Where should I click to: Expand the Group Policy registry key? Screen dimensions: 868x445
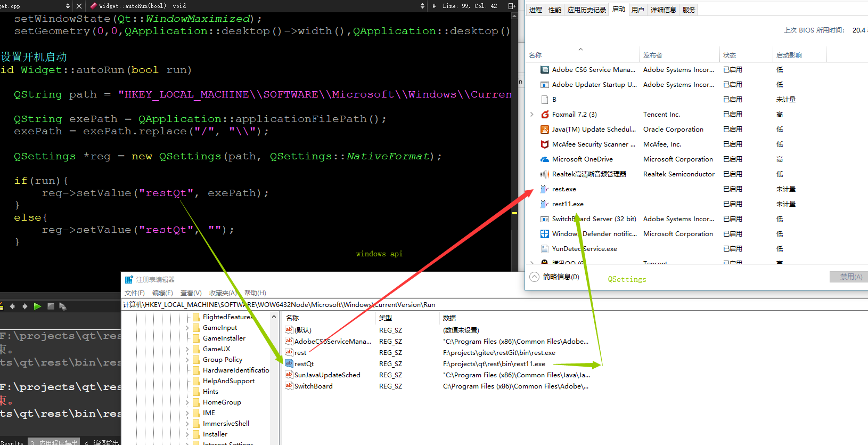(x=187, y=360)
